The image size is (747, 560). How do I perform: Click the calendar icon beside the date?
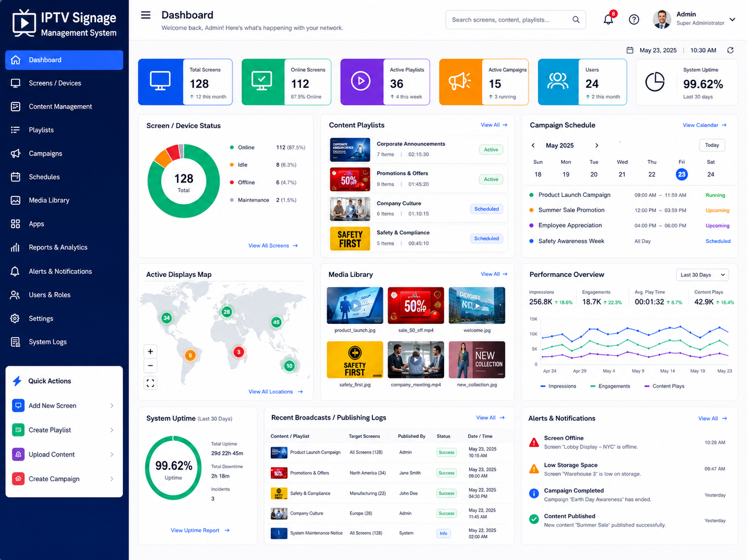click(630, 50)
